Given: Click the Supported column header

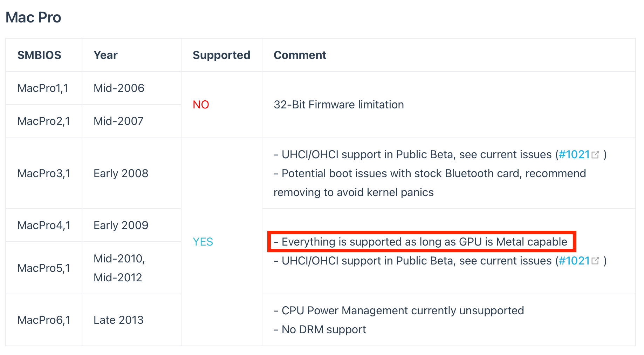Looking at the screenshot, I should pyautogui.click(x=221, y=55).
